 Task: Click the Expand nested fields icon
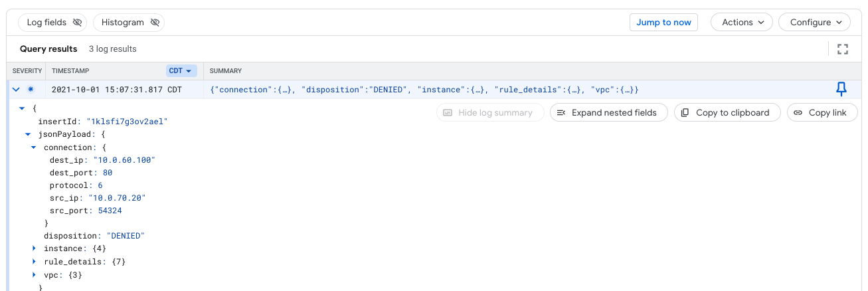pyautogui.click(x=561, y=113)
